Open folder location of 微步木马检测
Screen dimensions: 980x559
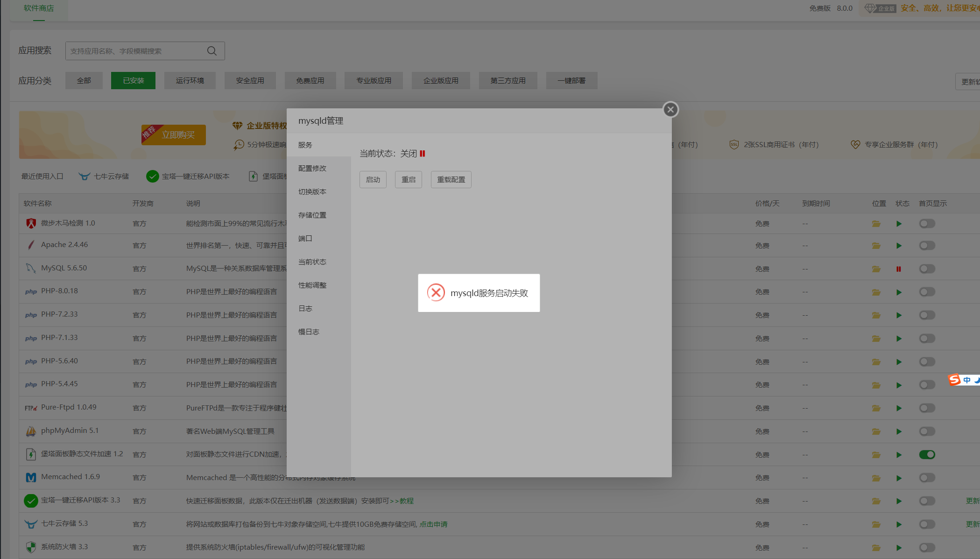click(x=876, y=224)
